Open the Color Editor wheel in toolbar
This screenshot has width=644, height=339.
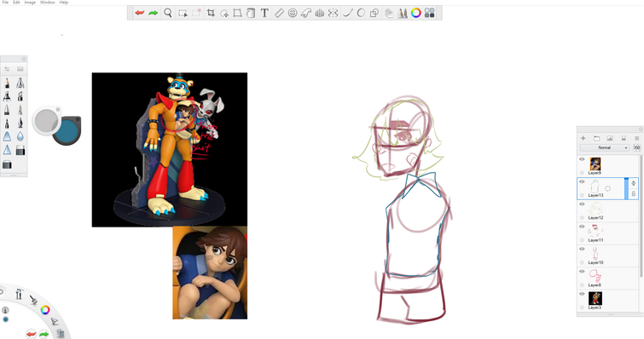coord(415,13)
